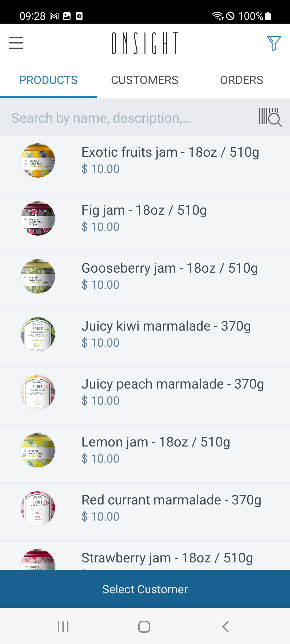Tap the Juicy kiwi marmalade jar image

pyautogui.click(x=38, y=334)
